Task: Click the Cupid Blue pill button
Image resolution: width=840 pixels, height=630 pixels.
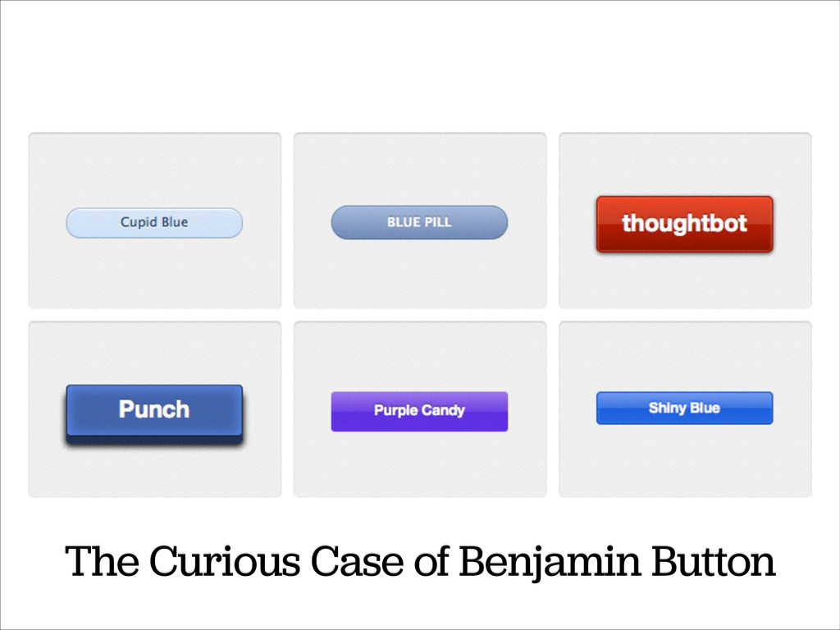Action: pos(154,222)
